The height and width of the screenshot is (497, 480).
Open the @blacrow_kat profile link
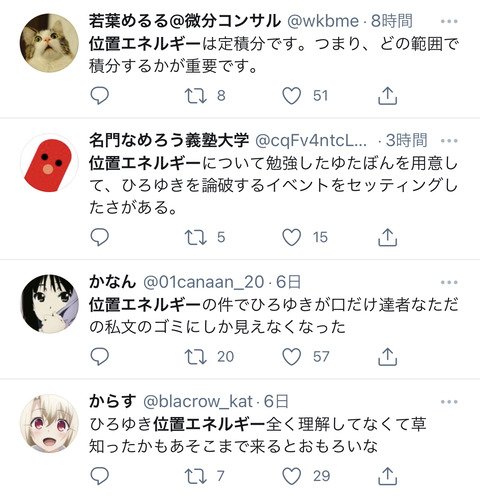click(x=198, y=402)
